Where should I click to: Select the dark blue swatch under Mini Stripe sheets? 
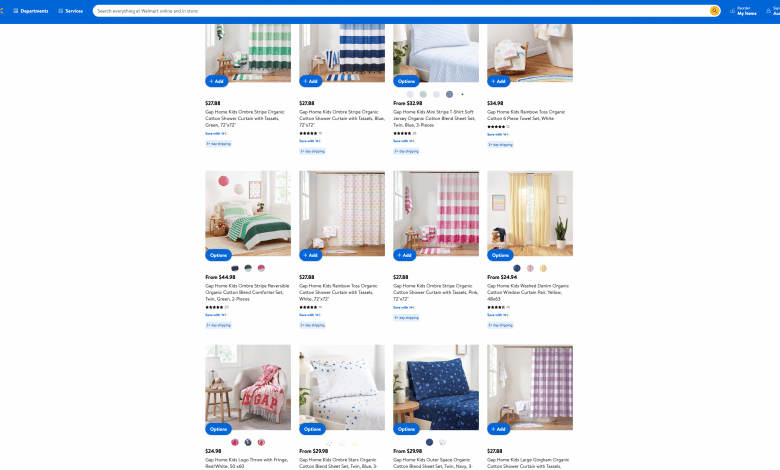pos(449,94)
